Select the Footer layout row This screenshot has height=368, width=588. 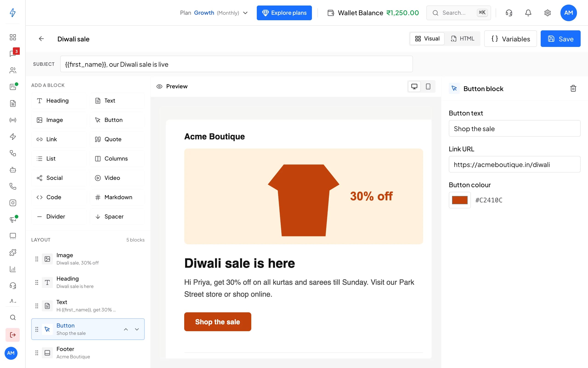[x=88, y=353]
